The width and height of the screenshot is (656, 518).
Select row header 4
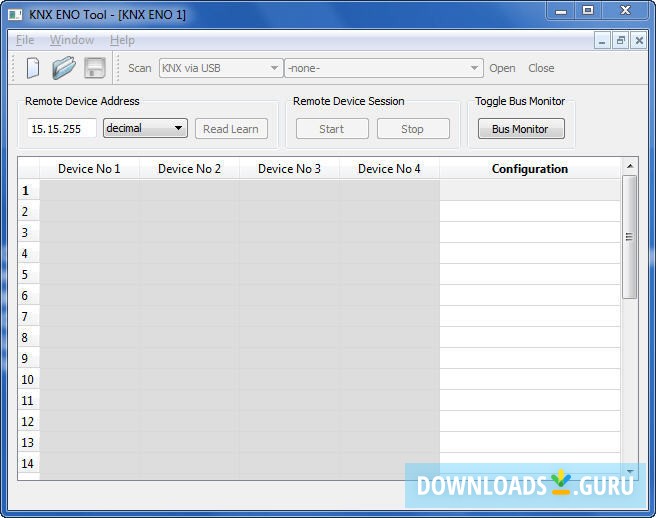point(28,253)
